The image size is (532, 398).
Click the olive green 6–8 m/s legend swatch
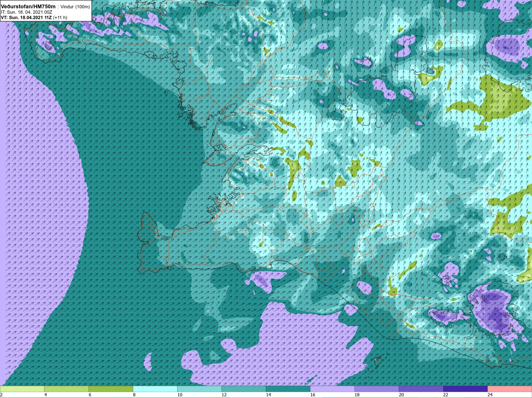click(111, 389)
